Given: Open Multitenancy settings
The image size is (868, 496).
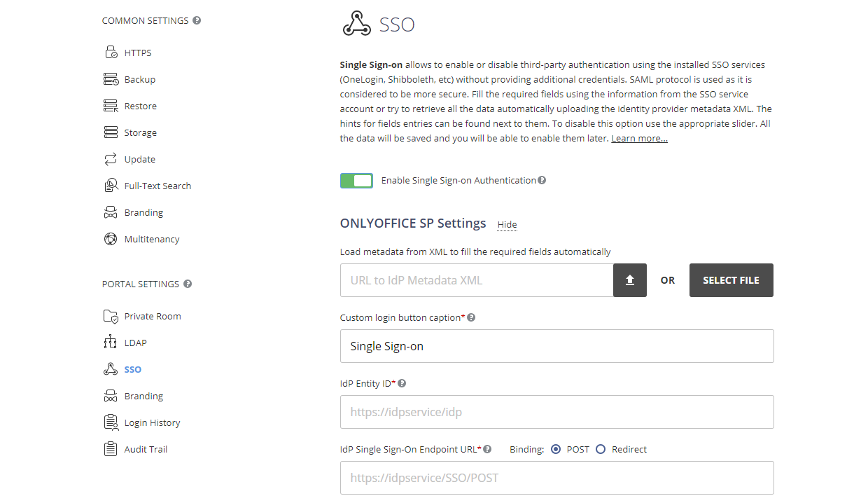Looking at the screenshot, I should [x=152, y=239].
